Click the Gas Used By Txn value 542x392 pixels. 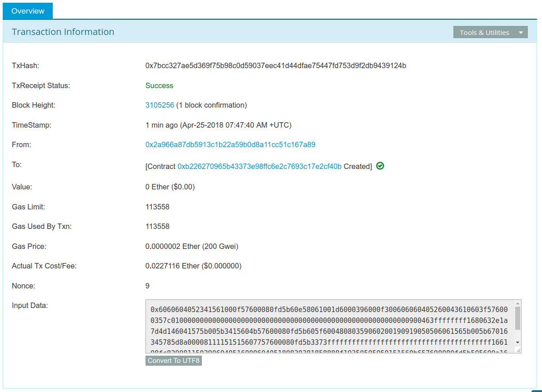157,227
